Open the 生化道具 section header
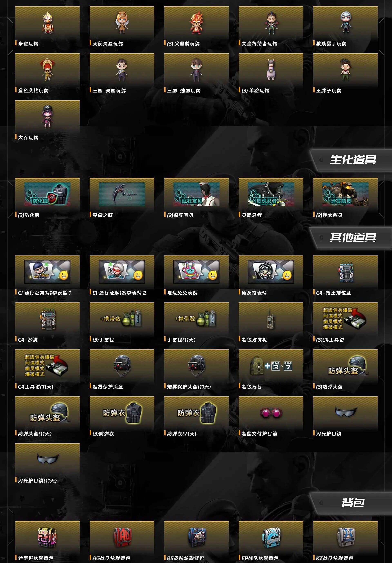The width and height of the screenshot is (392, 563). point(353,160)
